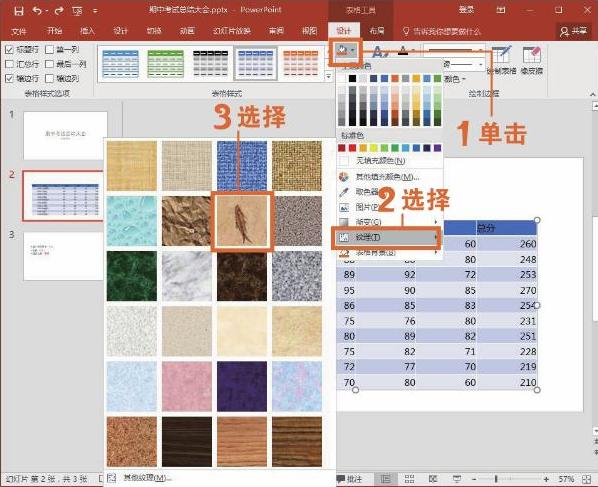
Task: Pick the purple mesh texture
Action: (x=242, y=386)
